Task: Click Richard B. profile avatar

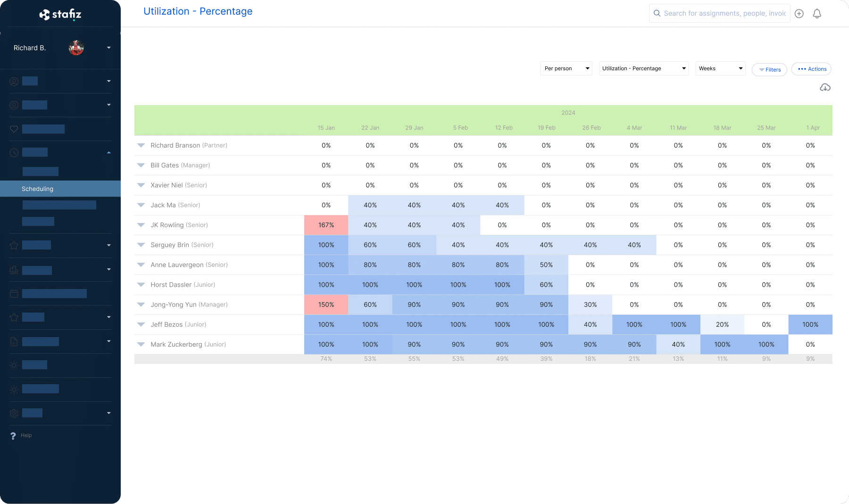Action: (x=76, y=48)
